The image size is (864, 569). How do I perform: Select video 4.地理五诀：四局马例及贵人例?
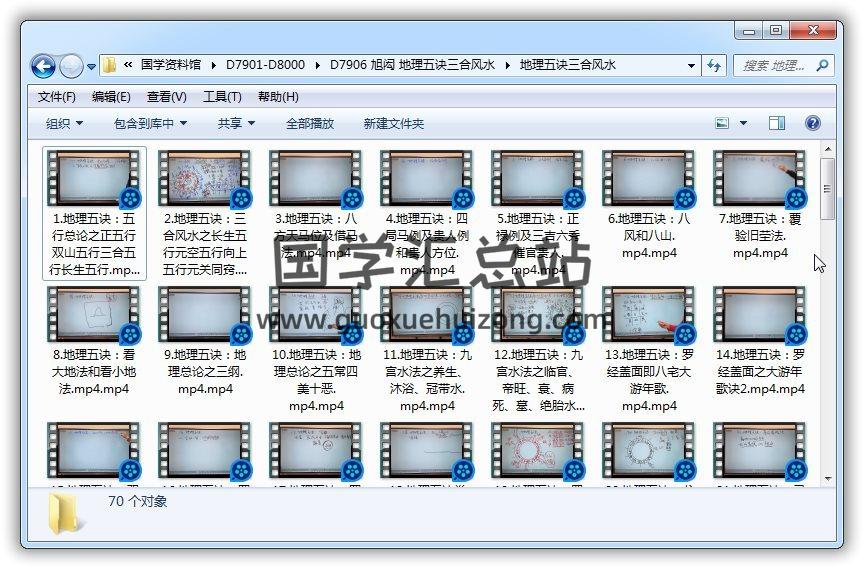coord(427,214)
